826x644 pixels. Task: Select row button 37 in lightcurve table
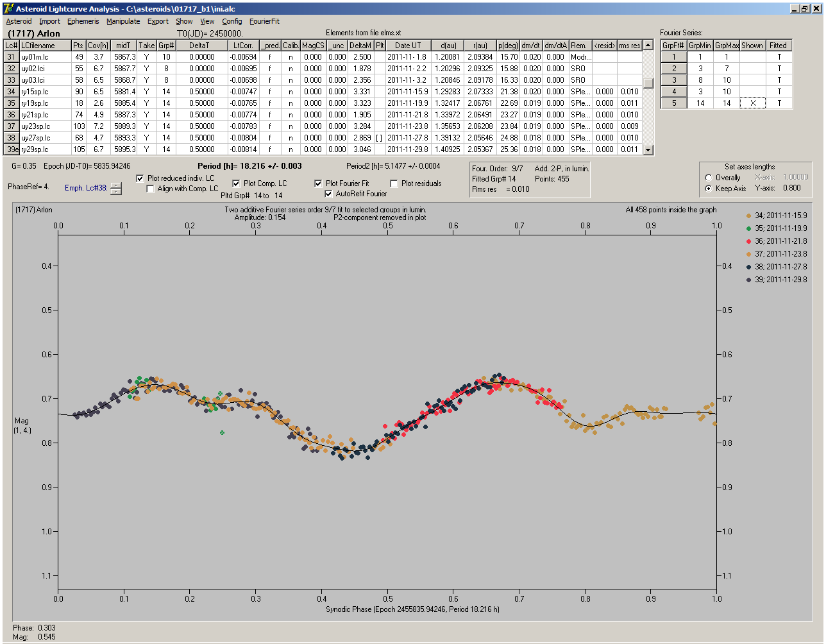coord(12,126)
